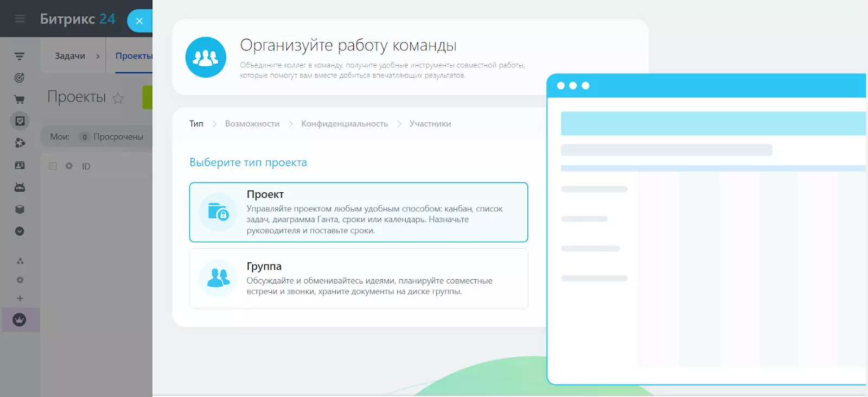Open the shopping cart icon in the sidebar
This screenshot has width=868, height=397.
[x=20, y=99]
